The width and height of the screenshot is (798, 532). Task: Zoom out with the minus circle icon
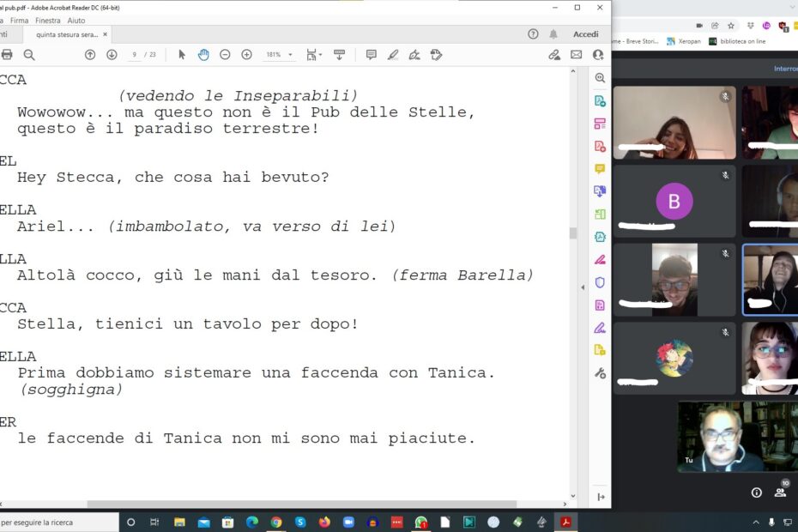coord(225,55)
